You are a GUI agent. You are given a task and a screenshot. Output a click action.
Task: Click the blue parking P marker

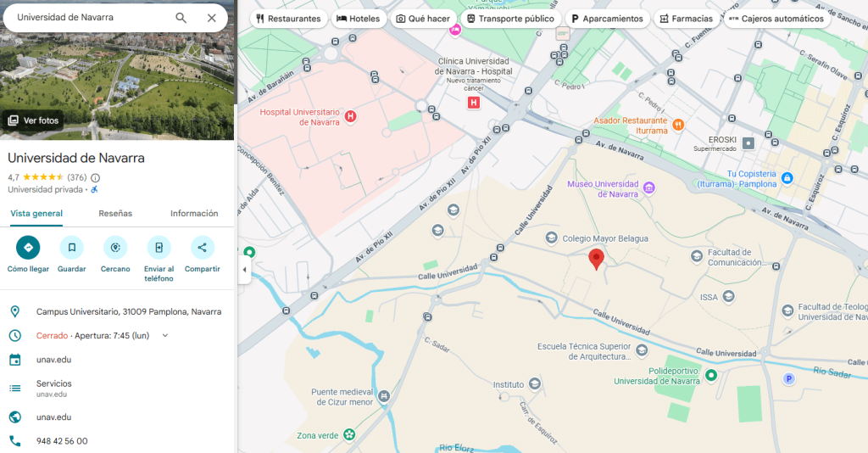pos(789,379)
